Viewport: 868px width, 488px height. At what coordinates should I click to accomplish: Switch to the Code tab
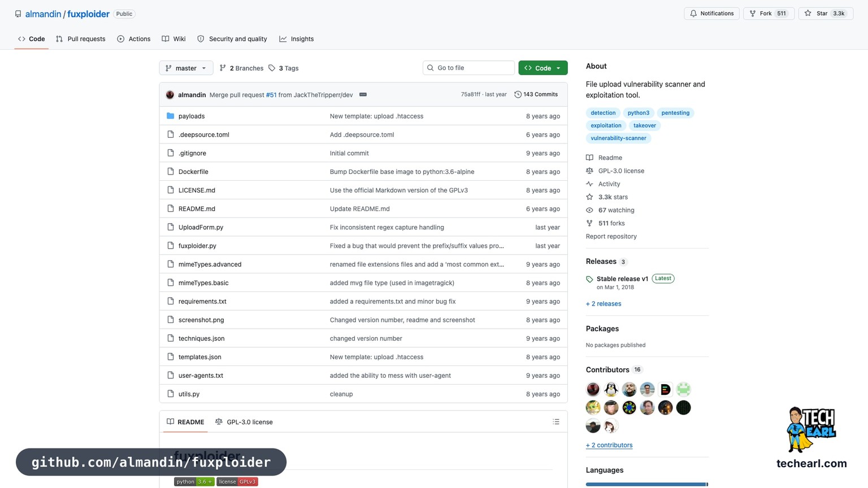31,39
